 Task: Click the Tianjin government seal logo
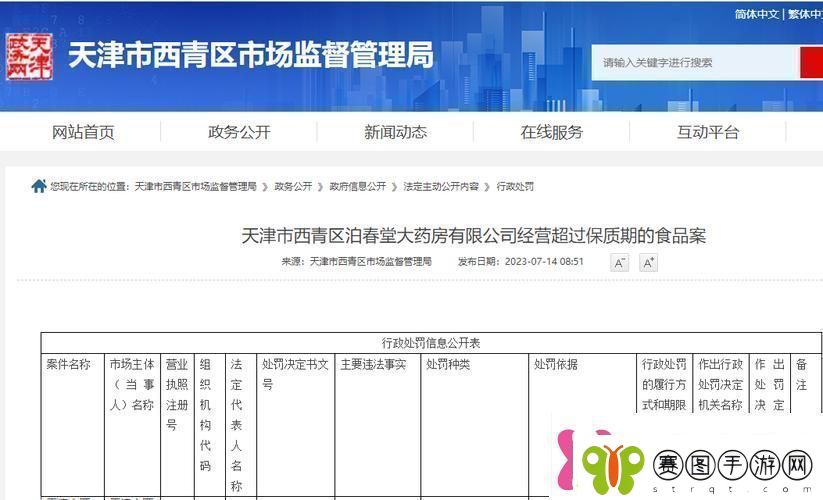click(x=29, y=57)
